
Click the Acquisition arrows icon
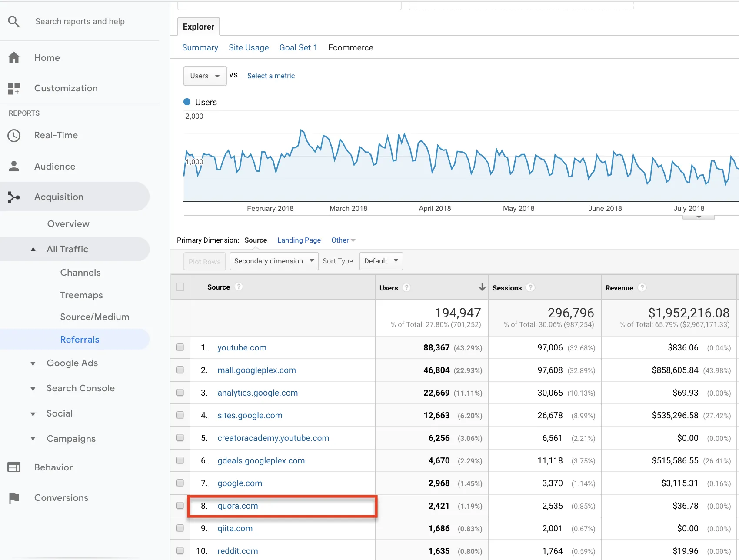click(x=14, y=197)
